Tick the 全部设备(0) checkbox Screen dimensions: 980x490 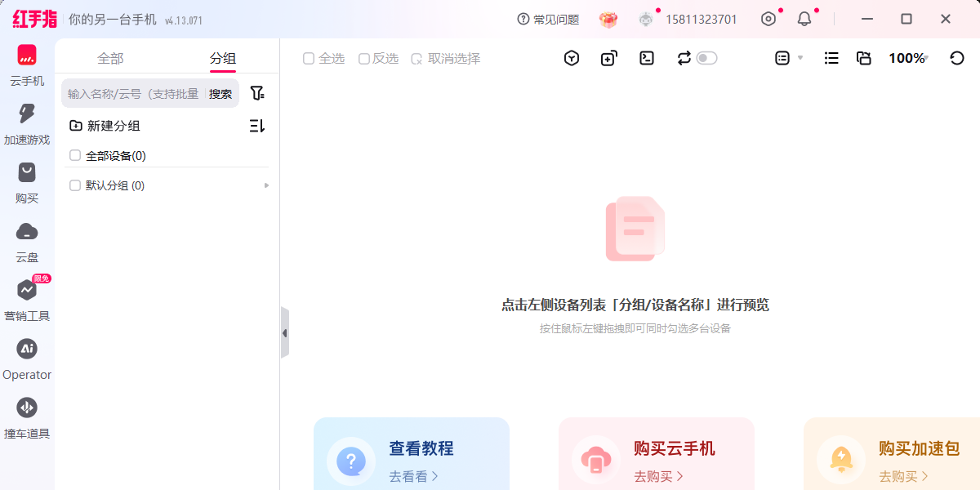pos(75,155)
